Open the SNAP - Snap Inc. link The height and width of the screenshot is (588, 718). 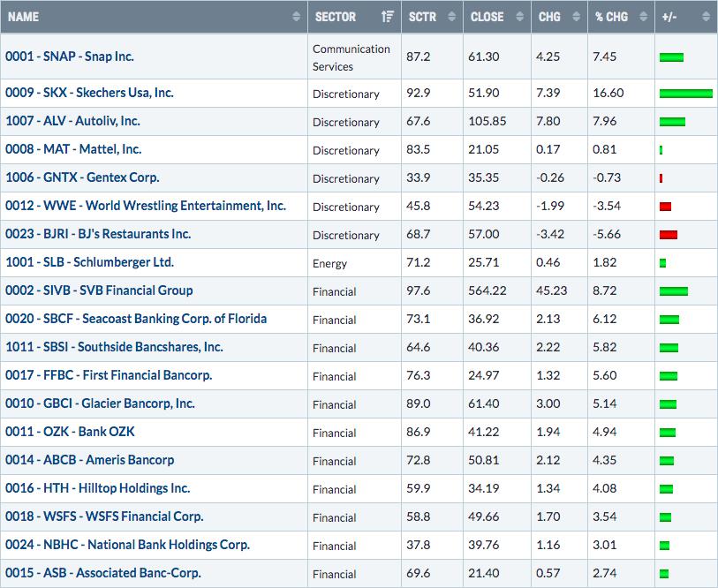[x=70, y=57]
